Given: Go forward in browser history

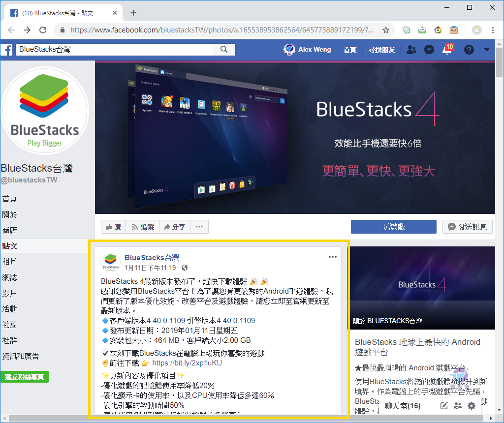Looking at the screenshot, I should click(27, 30).
